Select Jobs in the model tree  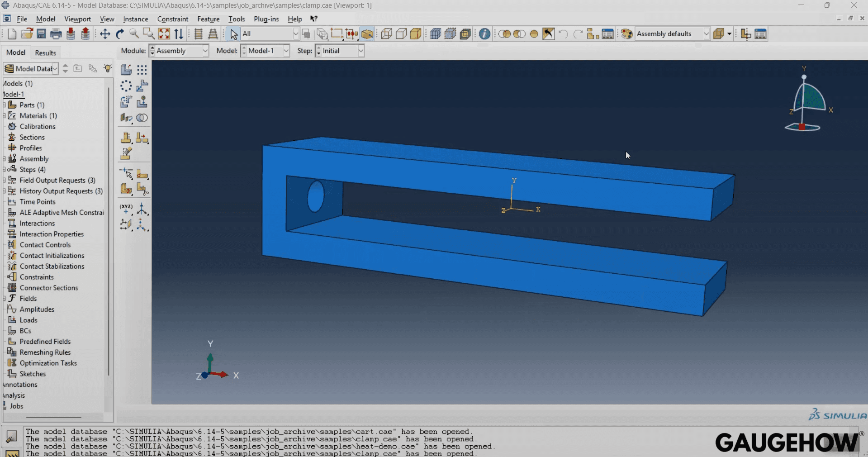click(x=16, y=406)
